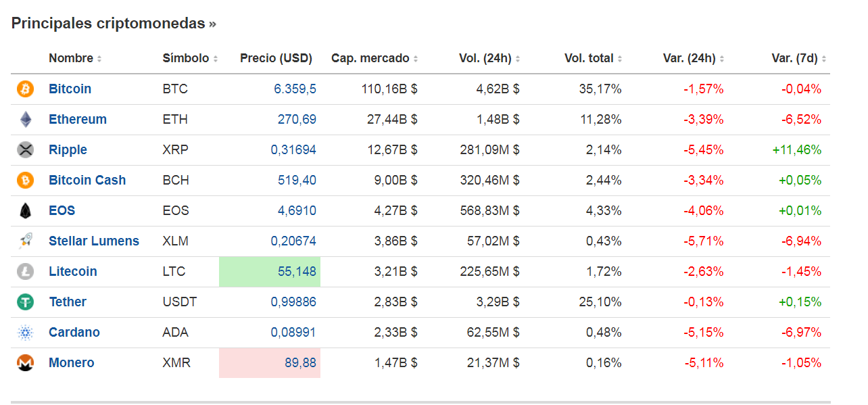Open the Stellar Lumens link
Screen dimensions: 868x405
click(x=94, y=241)
